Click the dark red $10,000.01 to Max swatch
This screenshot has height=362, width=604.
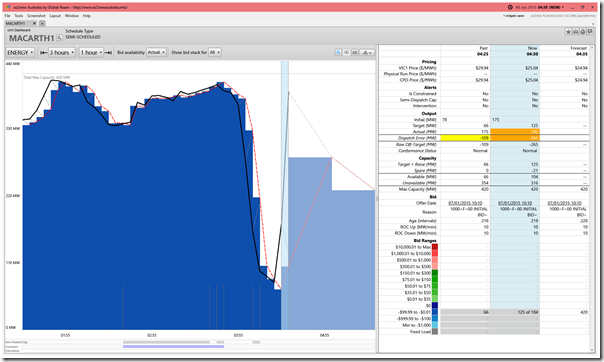pyautogui.click(x=435, y=247)
